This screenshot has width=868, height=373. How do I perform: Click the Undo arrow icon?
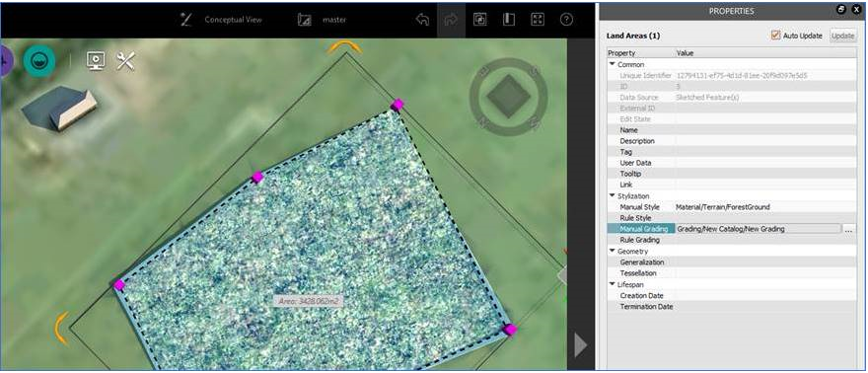(x=422, y=20)
